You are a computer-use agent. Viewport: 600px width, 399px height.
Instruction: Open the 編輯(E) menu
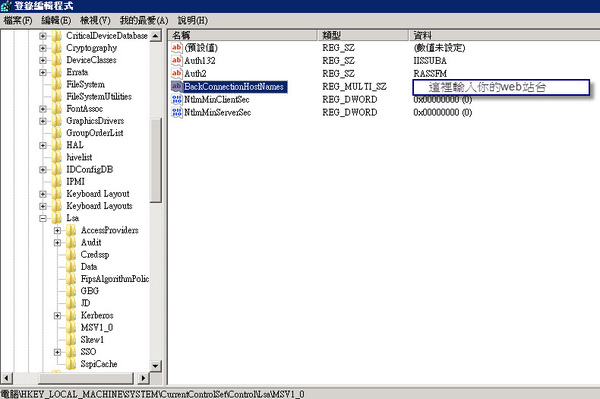[56, 20]
